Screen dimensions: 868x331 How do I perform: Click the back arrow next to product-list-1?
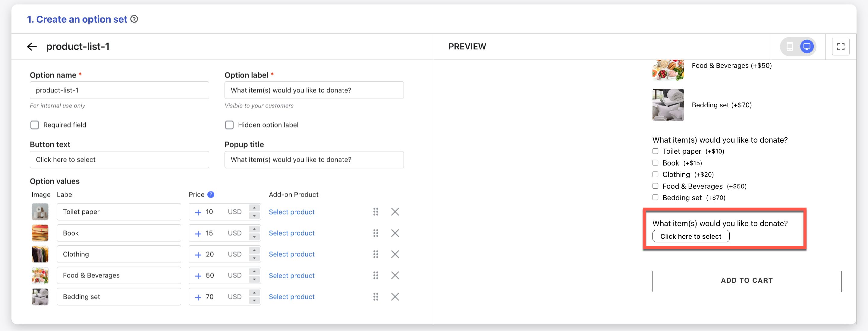tap(32, 46)
